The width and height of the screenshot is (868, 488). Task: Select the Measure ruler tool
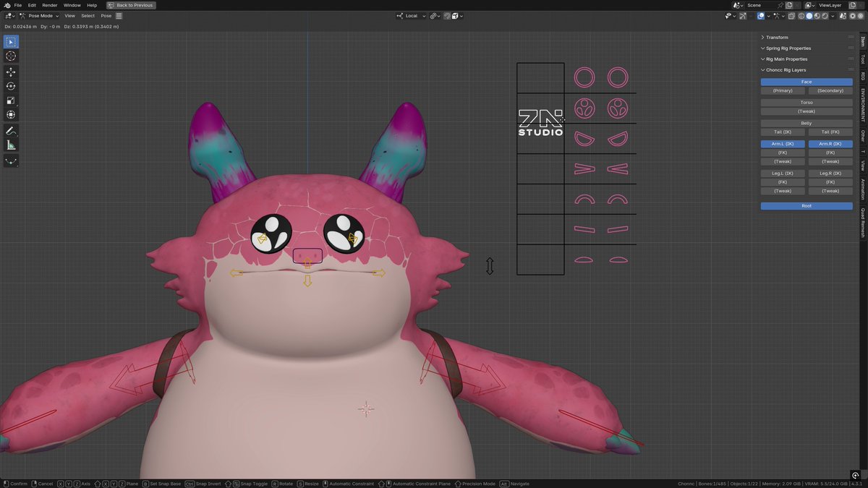(11, 145)
